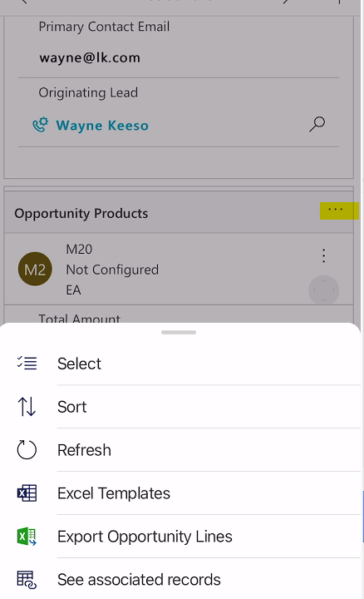Tap the See associated records label

coord(139,580)
